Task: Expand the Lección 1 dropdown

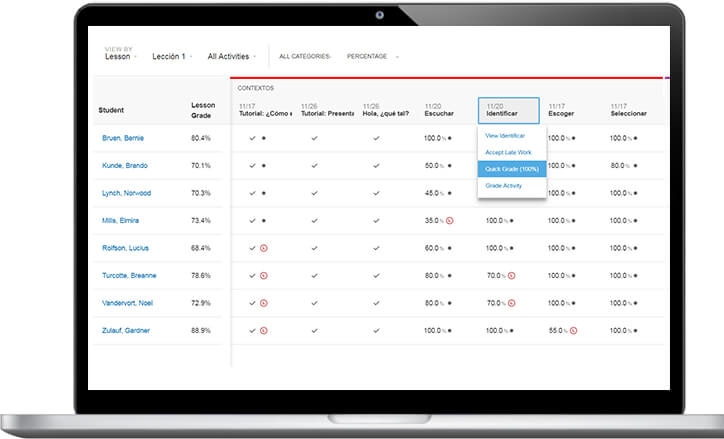Action: [171, 57]
